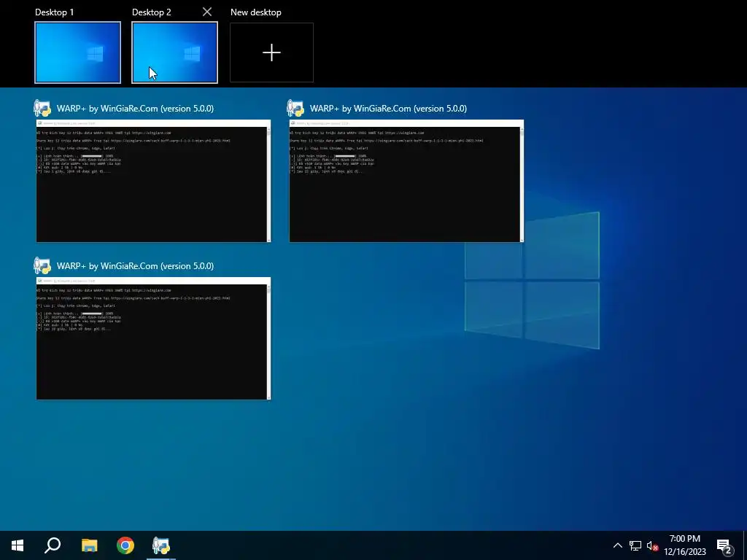Add a New desktop with the plus tile
The height and width of the screenshot is (560, 747).
[x=271, y=52]
